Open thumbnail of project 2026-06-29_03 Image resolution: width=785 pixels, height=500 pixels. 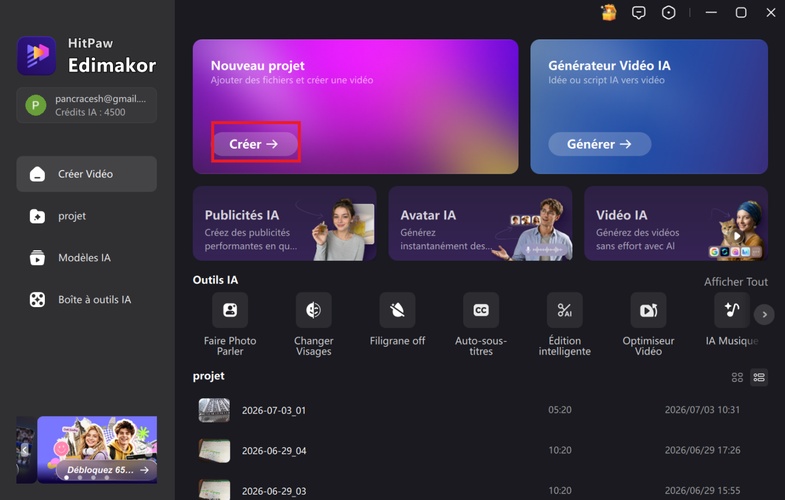(x=214, y=490)
